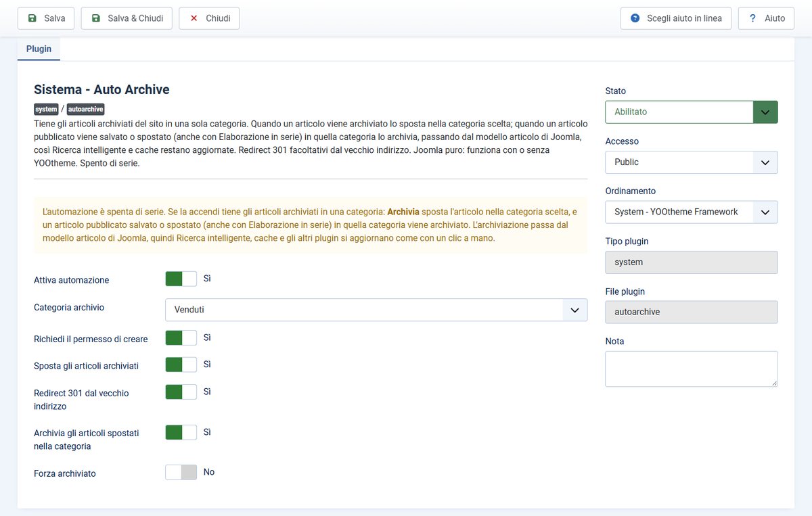The height and width of the screenshot is (516, 812).
Task: Click into the Nota text area
Action: (691, 369)
